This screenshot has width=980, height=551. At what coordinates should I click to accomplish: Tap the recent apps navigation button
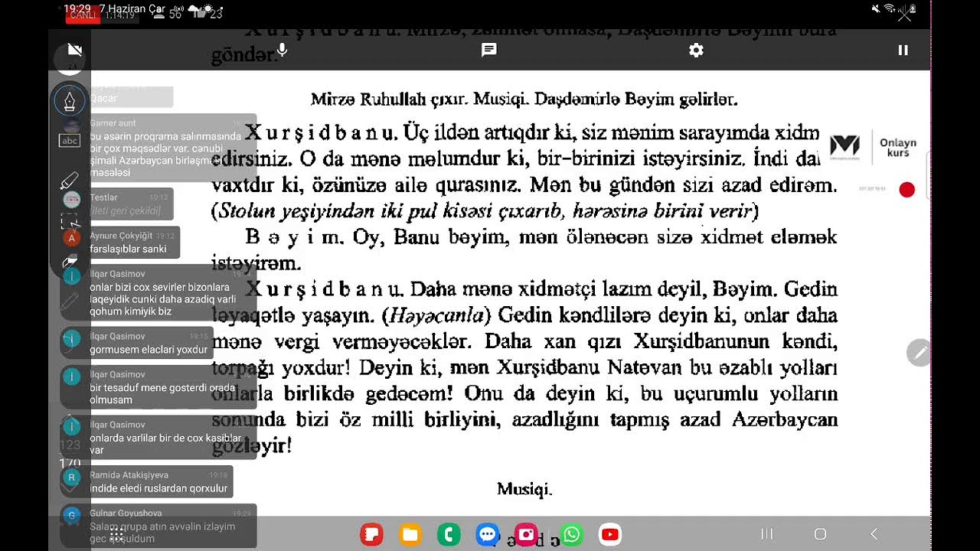coord(766,534)
